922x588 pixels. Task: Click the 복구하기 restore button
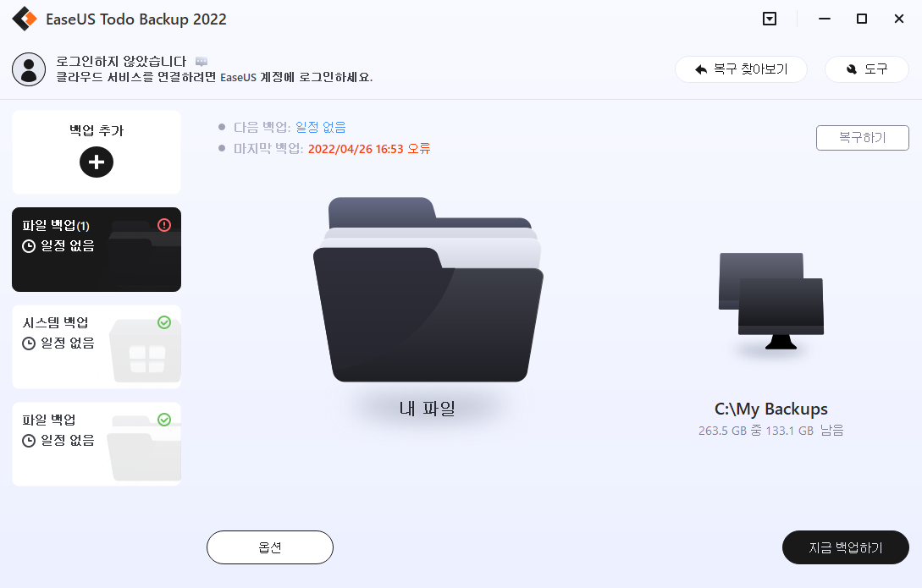(863, 138)
